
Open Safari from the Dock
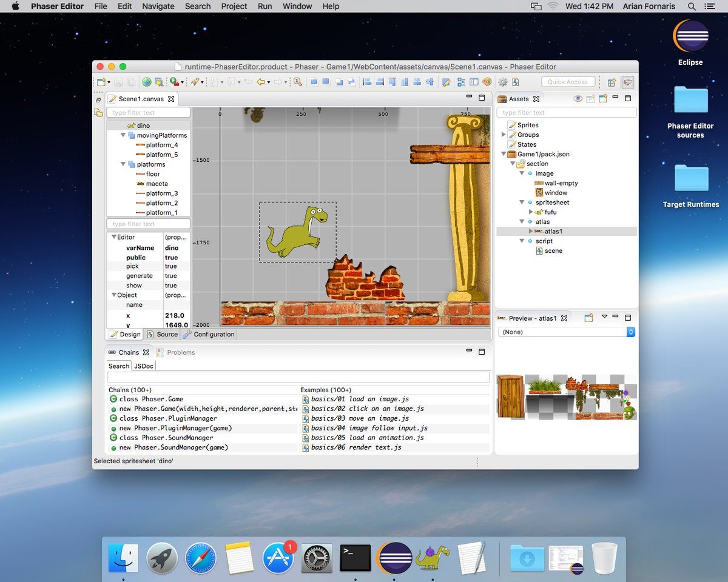[201, 558]
